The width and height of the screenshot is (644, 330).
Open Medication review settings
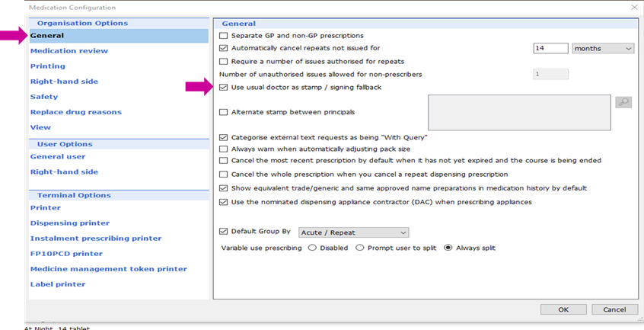coord(69,51)
